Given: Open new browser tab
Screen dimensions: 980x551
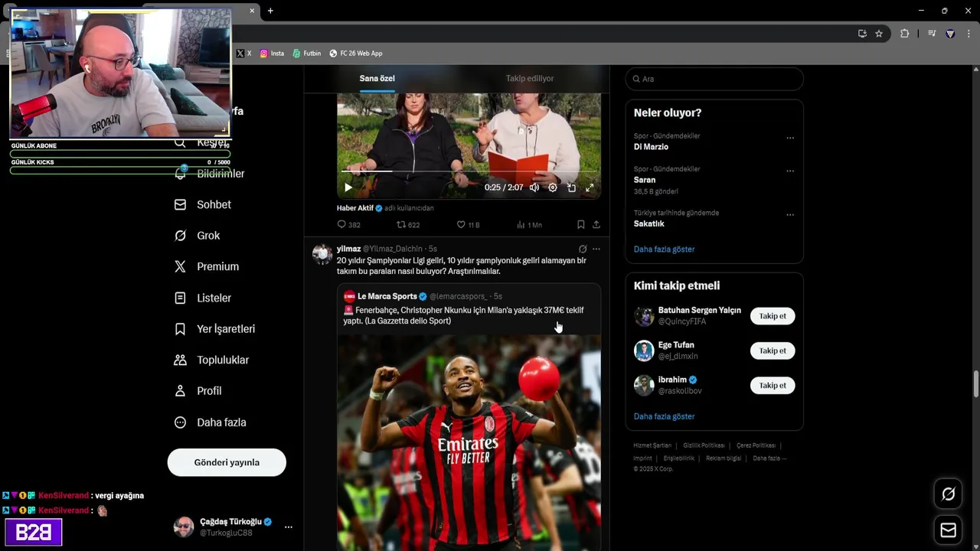Looking at the screenshot, I should (270, 11).
